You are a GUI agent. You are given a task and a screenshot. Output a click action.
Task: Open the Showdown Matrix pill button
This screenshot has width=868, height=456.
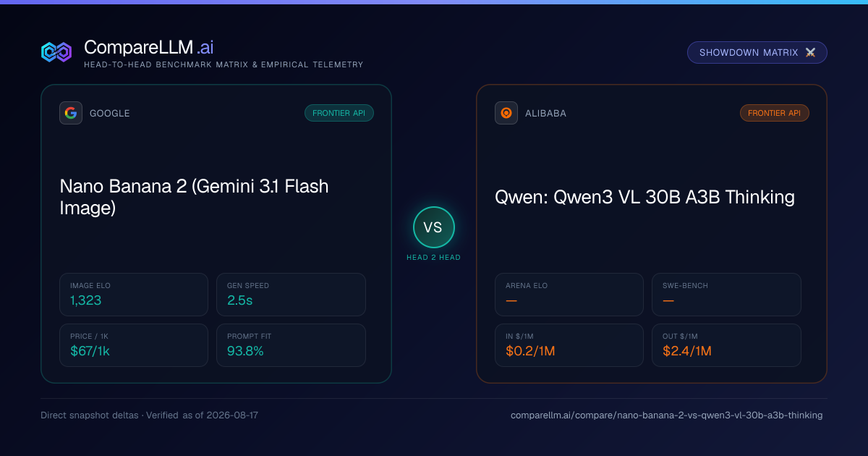757,53
